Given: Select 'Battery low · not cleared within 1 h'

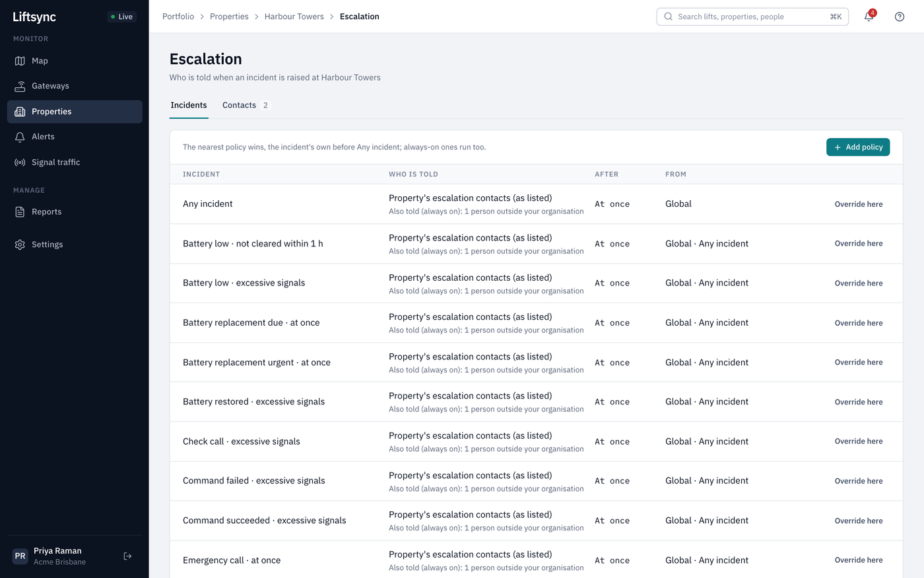Looking at the screenshot, I should (253, 244).
